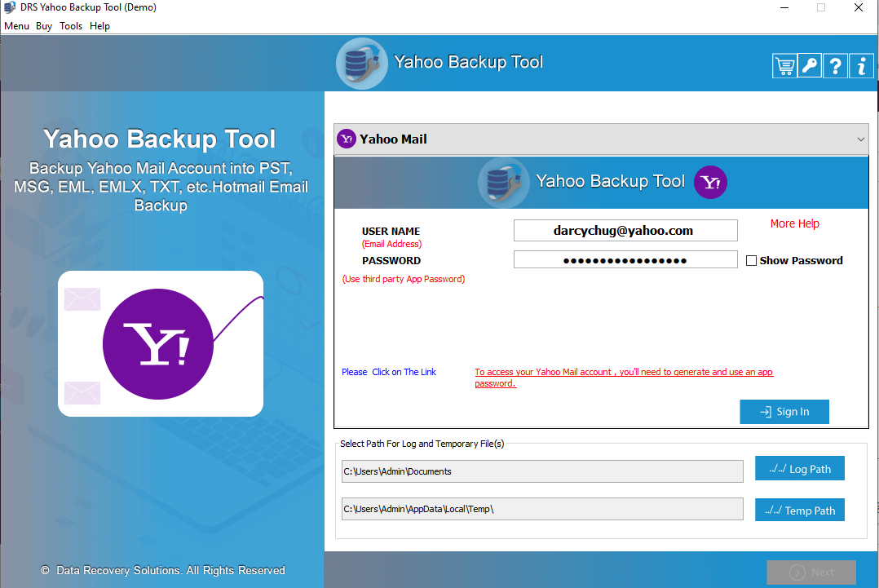The height and width of the screenshot is (588, 879).
Task: Open the Help menu
Action: click(99, 26)
